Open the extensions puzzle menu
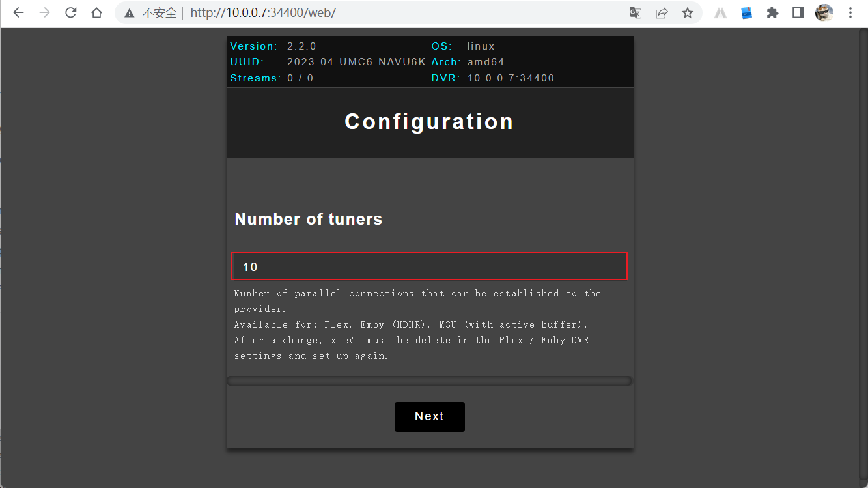Image resolution: width=868 pixels, height=488 pixels. coord(773,13)
